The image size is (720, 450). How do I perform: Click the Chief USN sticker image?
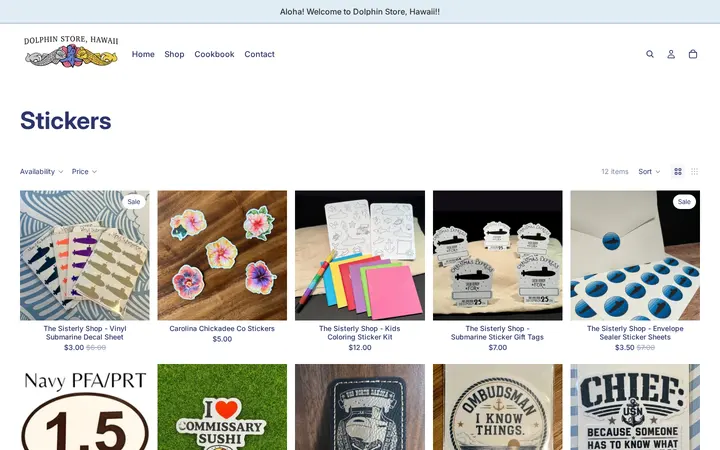pyautogui.click(x=635, y=407)
